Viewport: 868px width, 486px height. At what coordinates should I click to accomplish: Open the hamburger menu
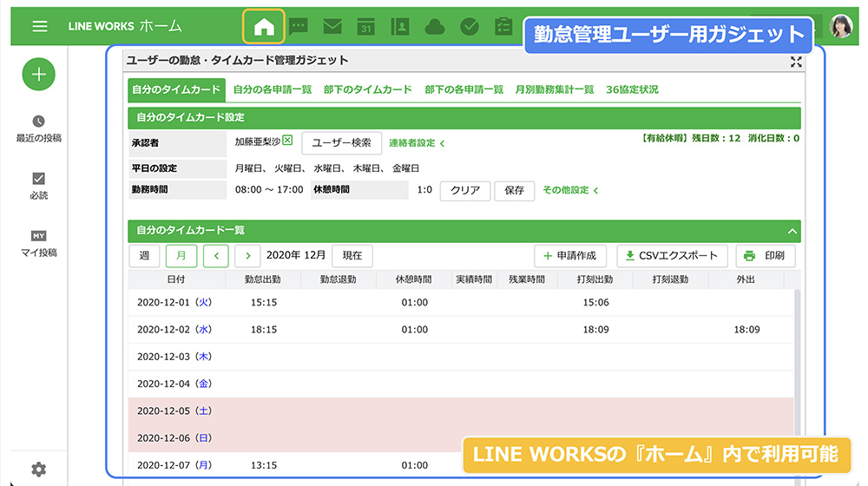coord(39,26)
